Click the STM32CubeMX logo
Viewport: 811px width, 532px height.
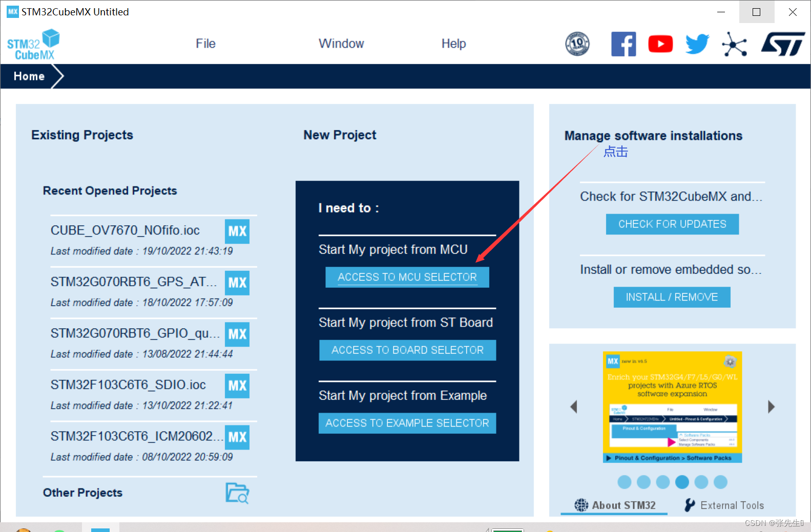click(33, 45)
